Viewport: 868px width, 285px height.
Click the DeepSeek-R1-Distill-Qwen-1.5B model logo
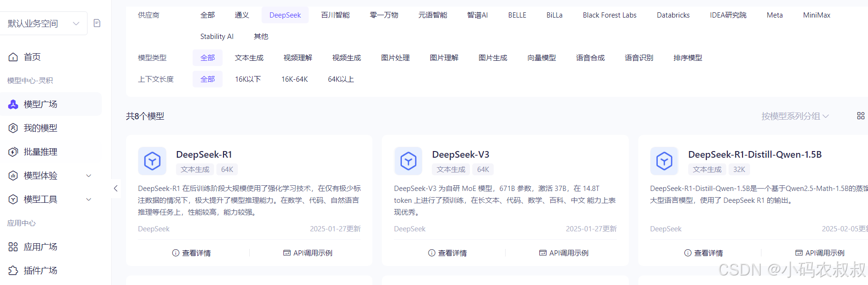click(x=664, y=161)
